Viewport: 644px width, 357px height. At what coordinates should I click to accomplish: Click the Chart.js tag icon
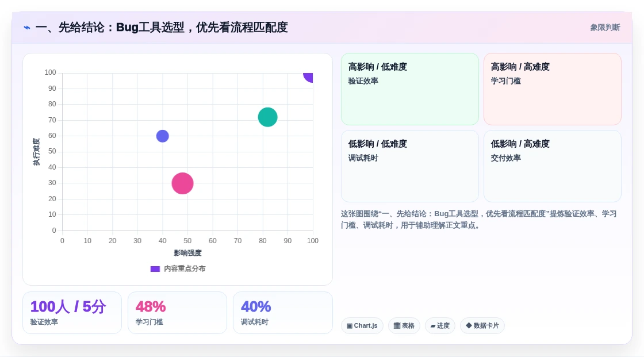pos(350,326)
